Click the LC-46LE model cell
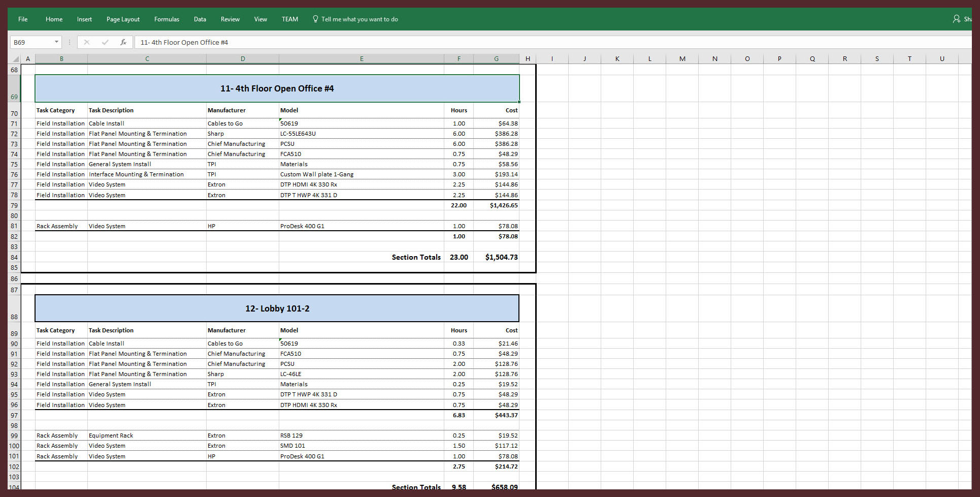This screenshot has height=497, width=980. tap(362, 374)
